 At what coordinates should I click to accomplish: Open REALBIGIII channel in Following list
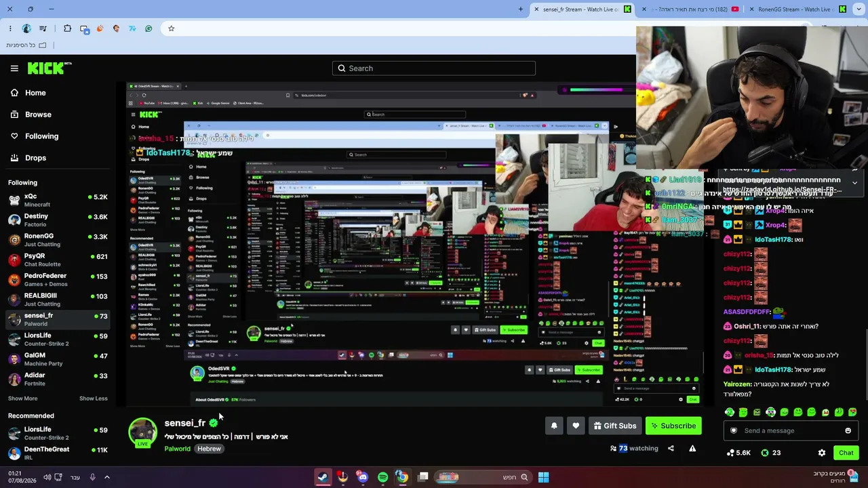58,299
